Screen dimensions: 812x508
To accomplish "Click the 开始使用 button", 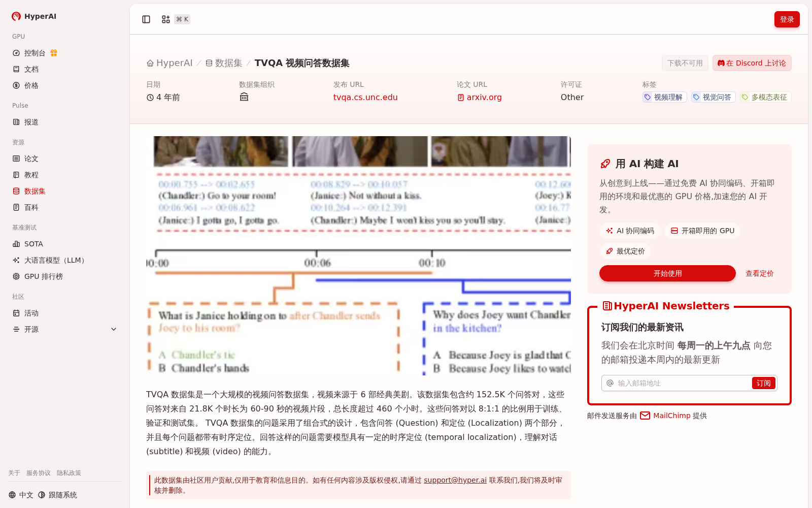I will [667, 273].
